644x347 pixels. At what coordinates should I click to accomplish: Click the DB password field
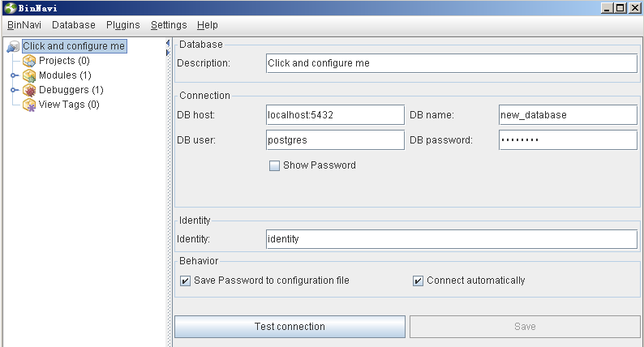568,140
